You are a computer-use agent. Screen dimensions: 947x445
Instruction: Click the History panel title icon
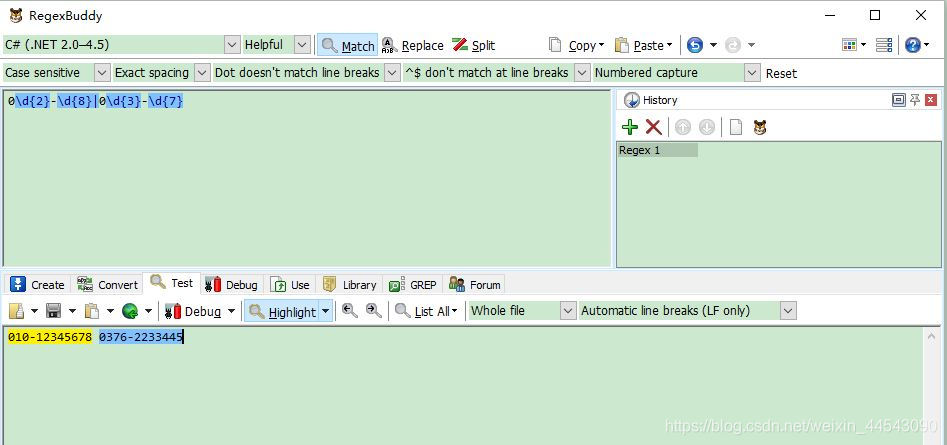tap(632, 100)
